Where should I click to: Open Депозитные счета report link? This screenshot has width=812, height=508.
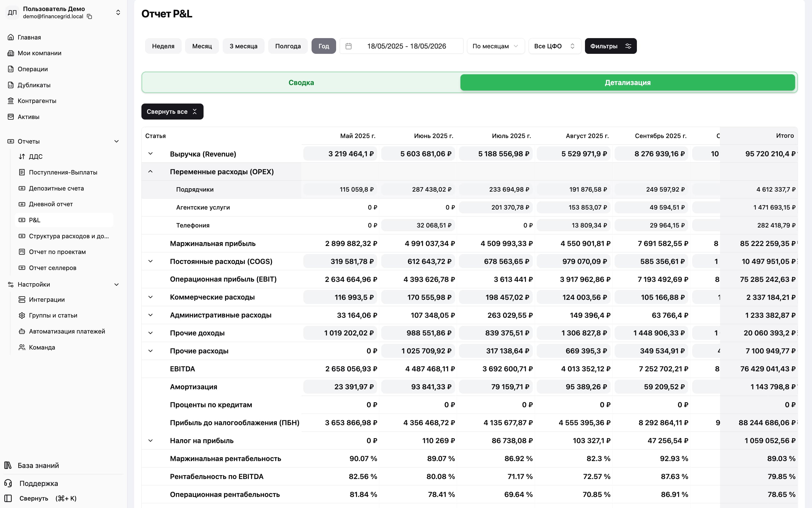pyautogui.click(x=56, y=188)
